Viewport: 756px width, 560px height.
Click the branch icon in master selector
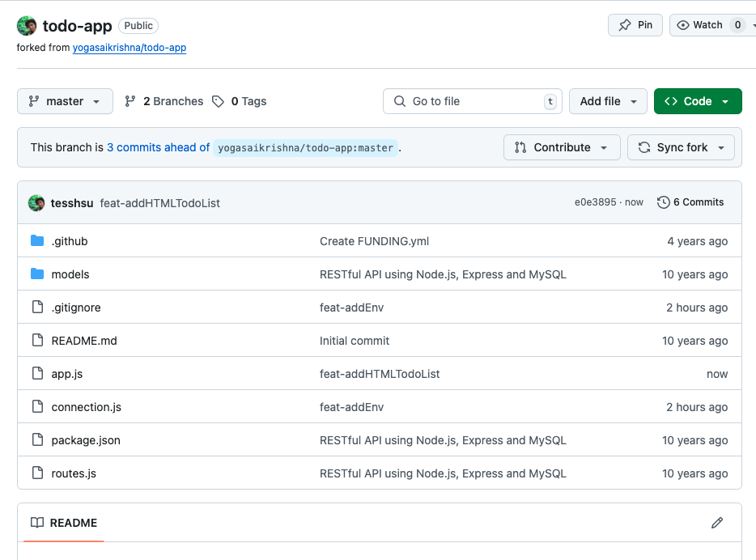34,101
